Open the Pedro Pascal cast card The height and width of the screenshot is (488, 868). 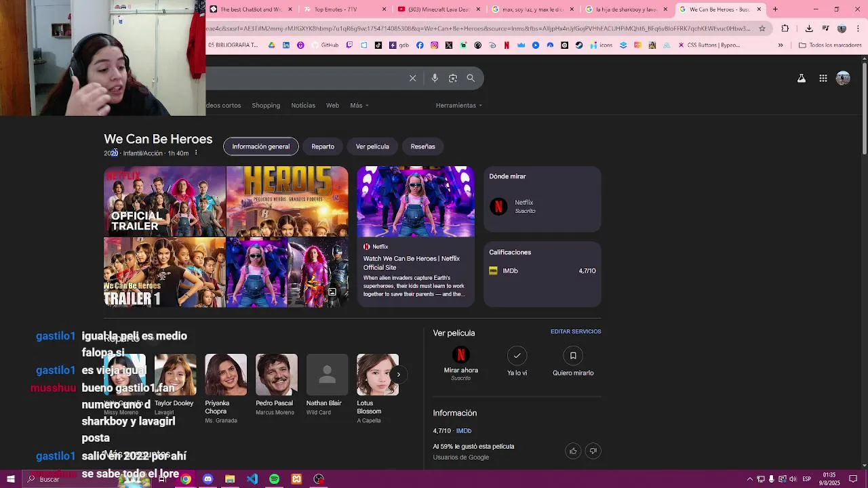tap(276, 384)
